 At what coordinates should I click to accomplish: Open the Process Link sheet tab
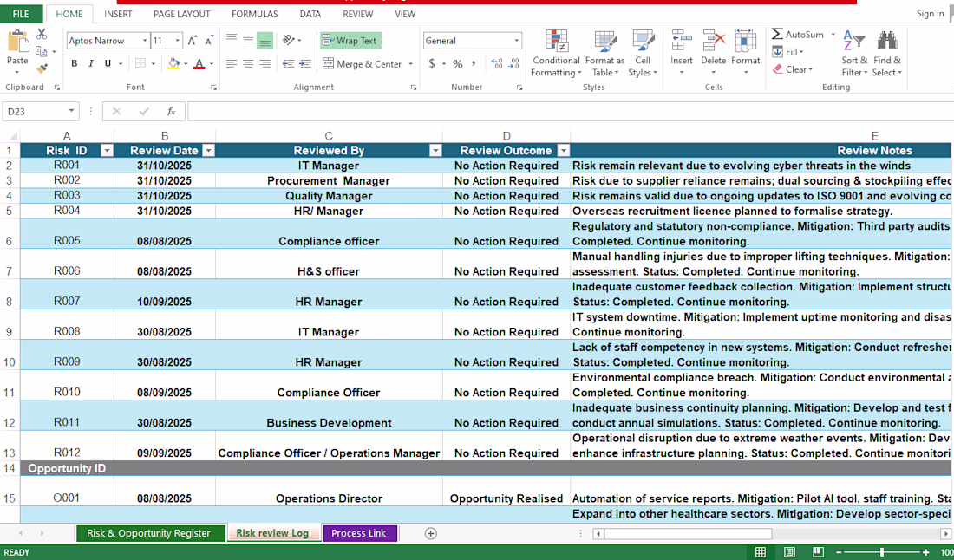click(359, 533)
